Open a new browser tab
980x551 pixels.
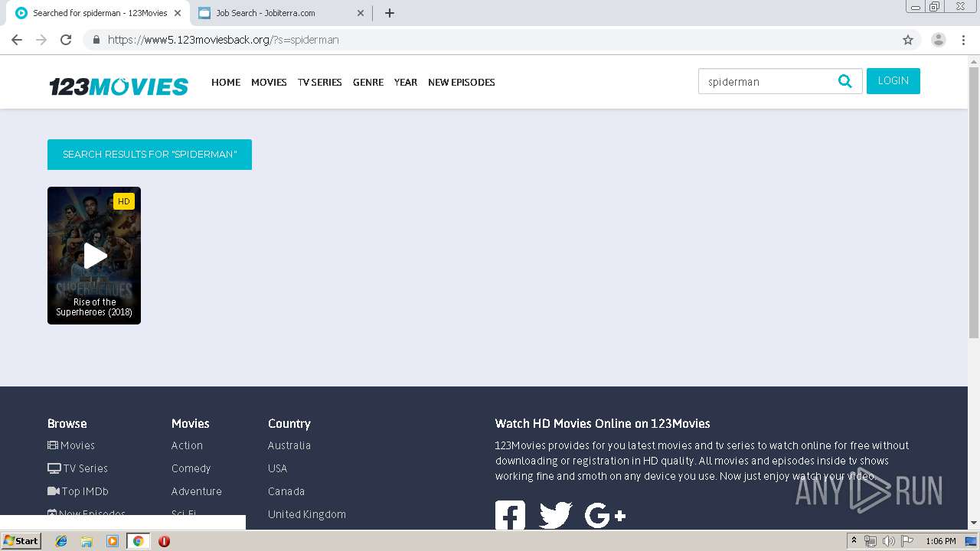(389, 13)
